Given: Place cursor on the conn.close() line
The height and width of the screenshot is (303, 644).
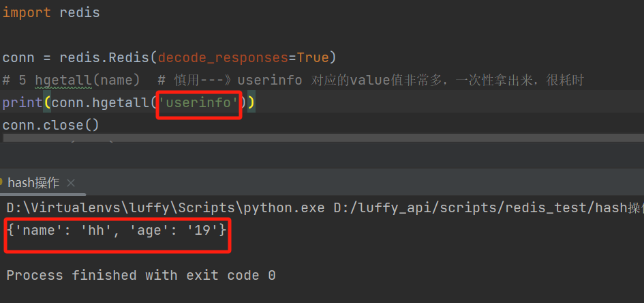Looking at the screenshot, I should tap(50, 126).
